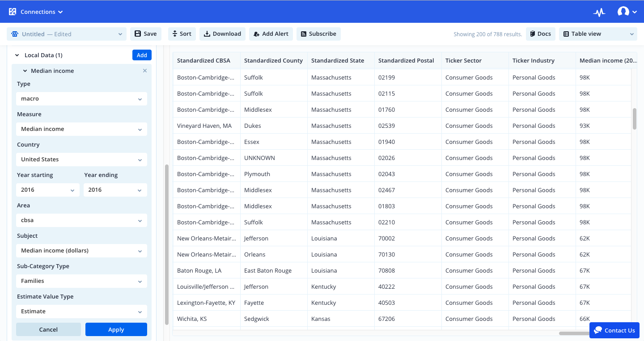
Task: Click the horizontal scrollbar of the table
Action: [574, 333]
